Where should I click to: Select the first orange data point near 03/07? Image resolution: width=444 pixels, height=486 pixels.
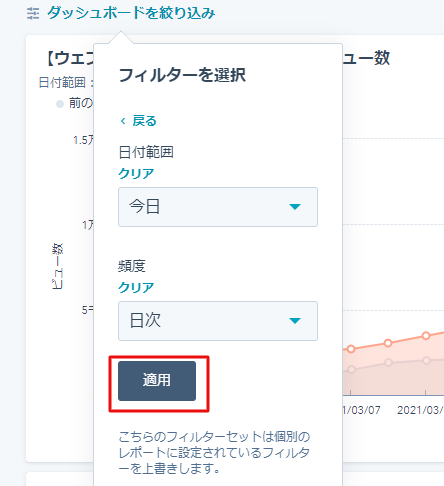coord(351,349)
